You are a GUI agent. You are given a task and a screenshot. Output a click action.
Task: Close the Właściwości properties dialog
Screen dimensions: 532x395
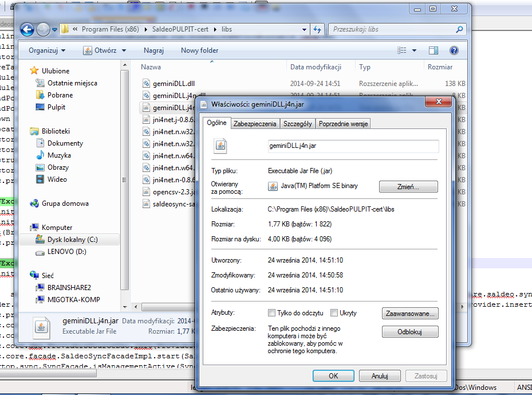click(x=439, y=101)
